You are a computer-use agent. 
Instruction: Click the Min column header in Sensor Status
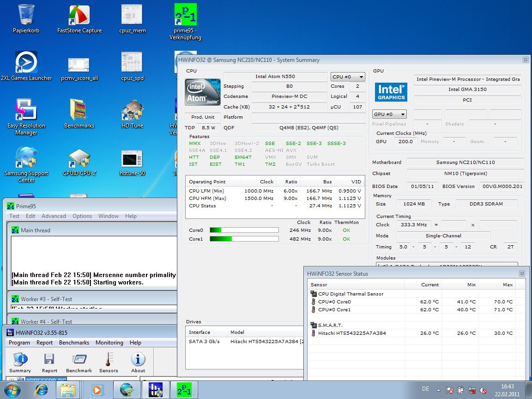pos(460,284)
